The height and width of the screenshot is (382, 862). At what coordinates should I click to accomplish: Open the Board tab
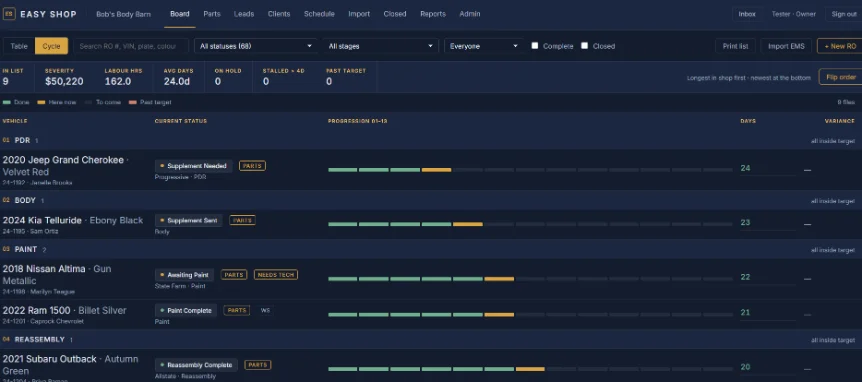click(x=180, y=14)
